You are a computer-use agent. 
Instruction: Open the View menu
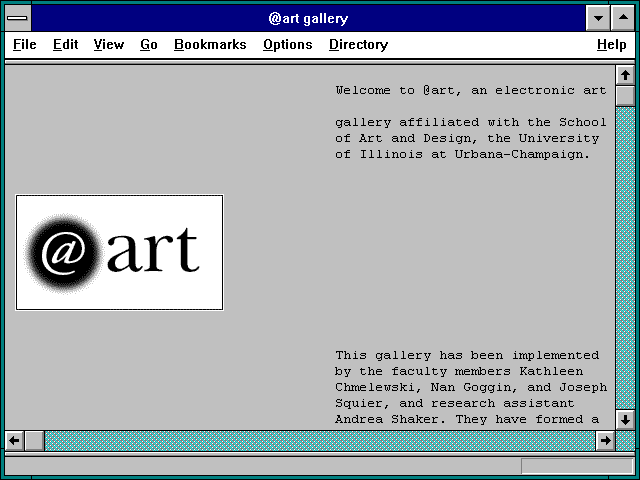pyautogui.click(x=109, y=44)
